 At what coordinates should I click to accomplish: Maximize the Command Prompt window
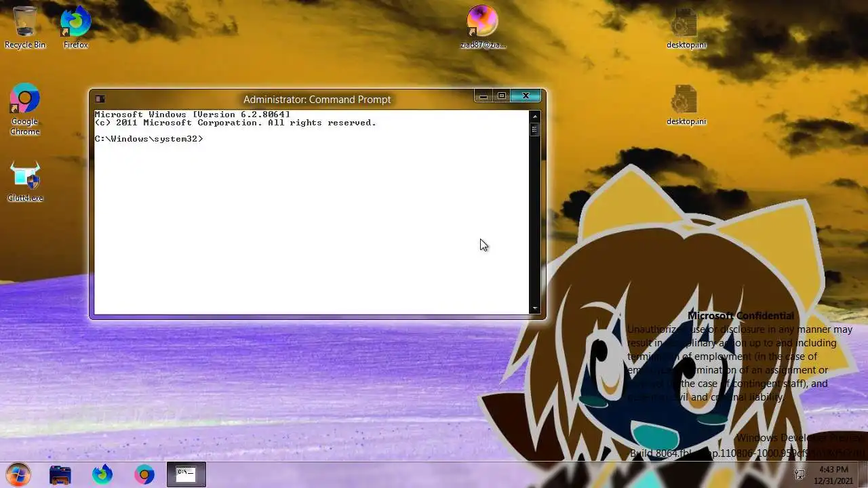502,96
